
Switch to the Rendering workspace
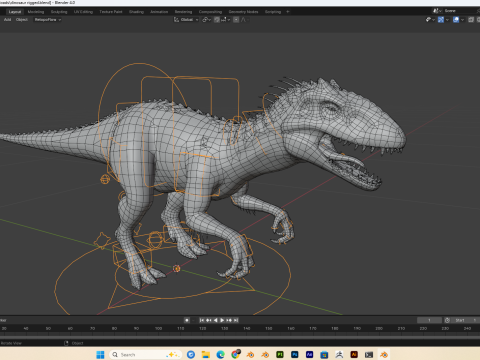coord(183,12)
